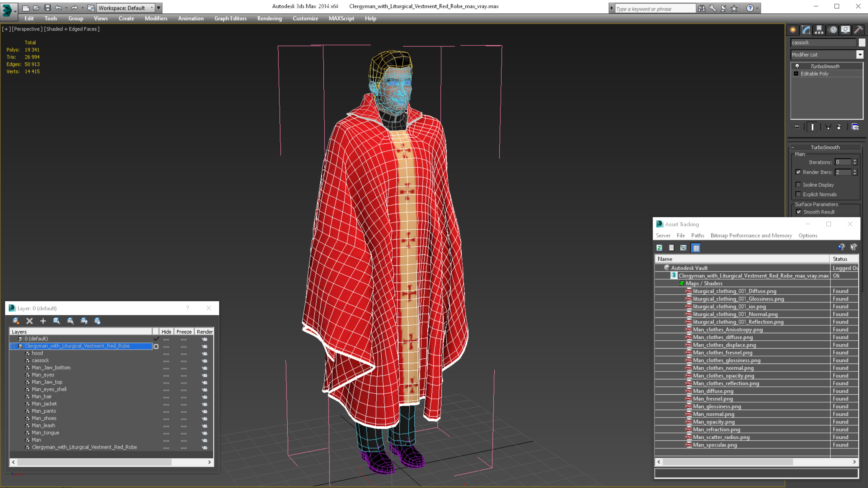Viewport: 868px width, 488px height.
Task: Open the Rendering menu
Action: pyautogui.click(x=269, y=18)
